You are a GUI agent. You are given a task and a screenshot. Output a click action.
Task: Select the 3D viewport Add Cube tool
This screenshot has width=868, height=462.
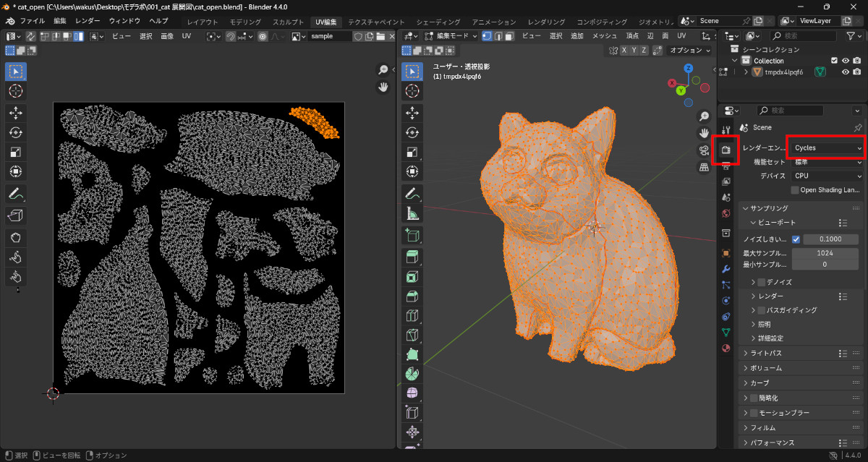(x=412, y=236)
